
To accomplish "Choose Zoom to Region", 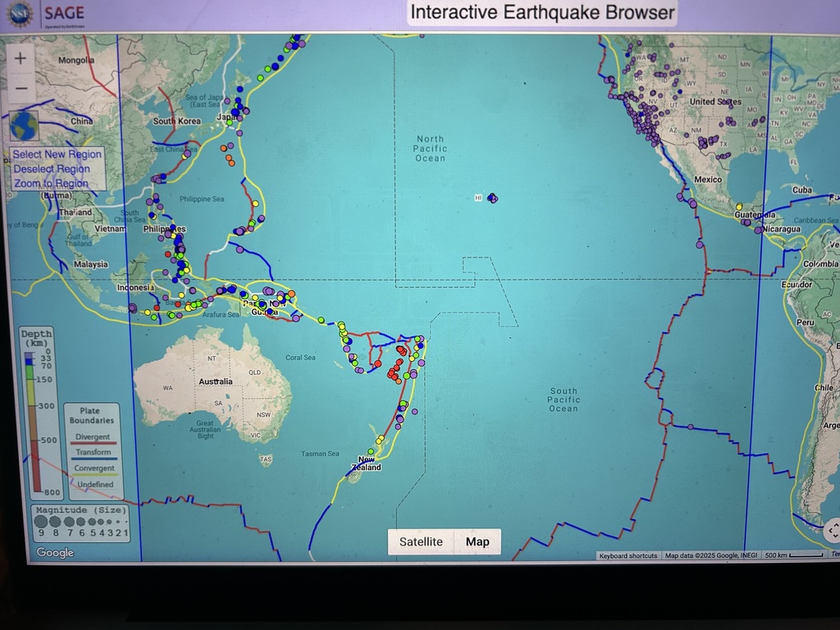I will 51,184.
